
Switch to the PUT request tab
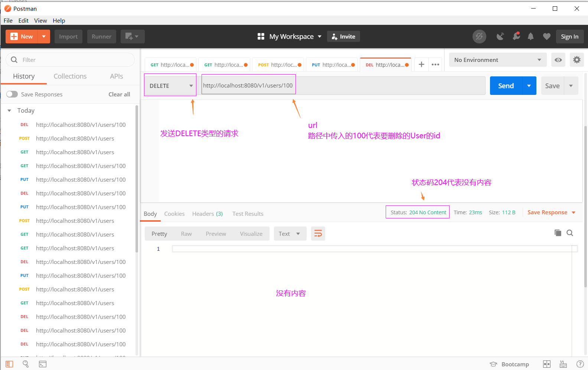(331, 65)
